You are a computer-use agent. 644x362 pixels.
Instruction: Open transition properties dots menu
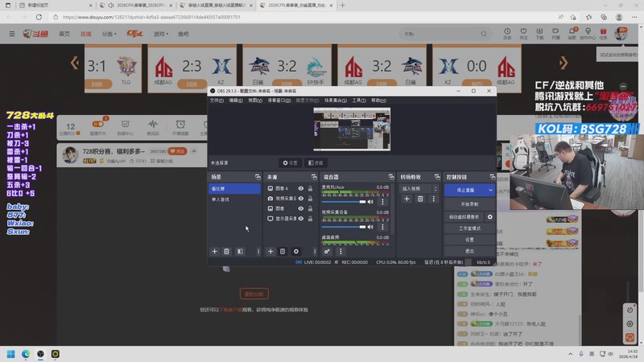pyautogui.click(x=433, y=199)
